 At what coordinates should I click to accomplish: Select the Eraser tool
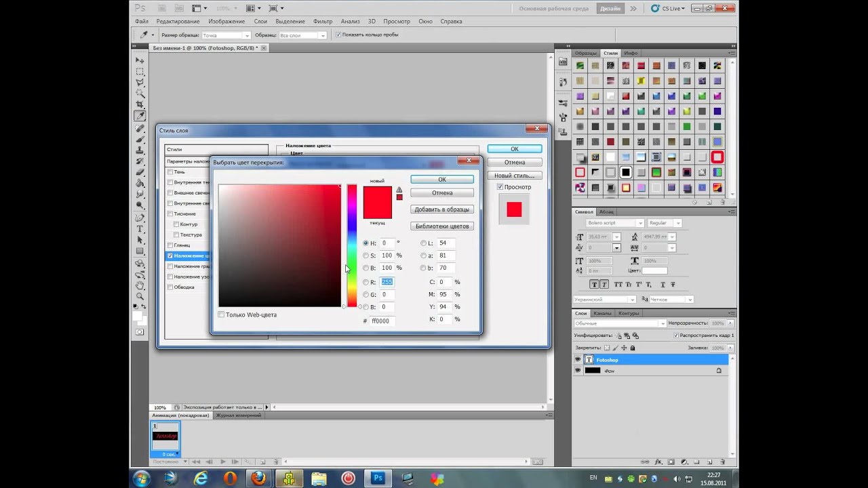(140, 172)
